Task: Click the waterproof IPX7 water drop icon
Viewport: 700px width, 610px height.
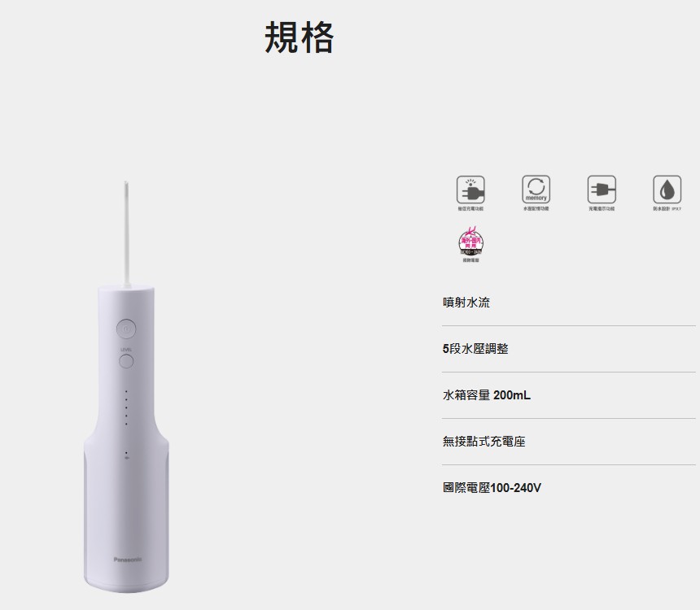Action: tap(667, 190)
